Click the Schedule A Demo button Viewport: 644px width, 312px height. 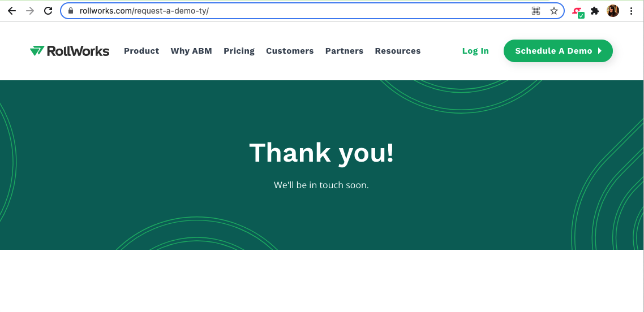point(558,51)
